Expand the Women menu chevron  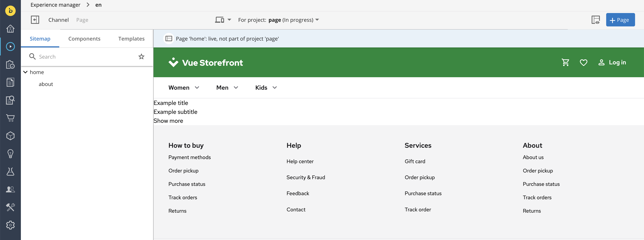tap(197, 88)
